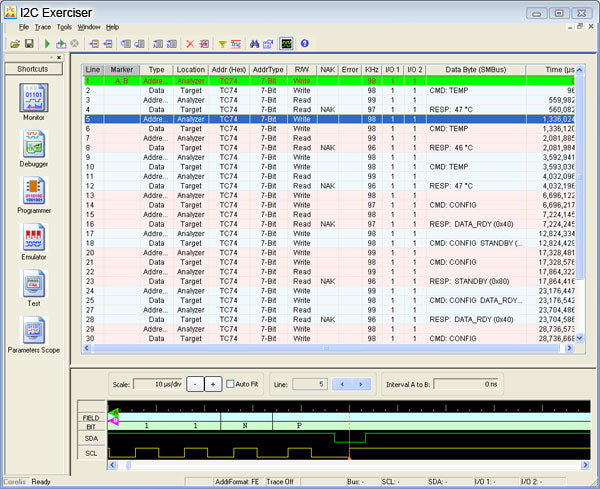Image resolution: width=600 pixels, height=489 pixels.
Task: Select row with CMD: CONFIG STANDBY
Action: point(329,243)
